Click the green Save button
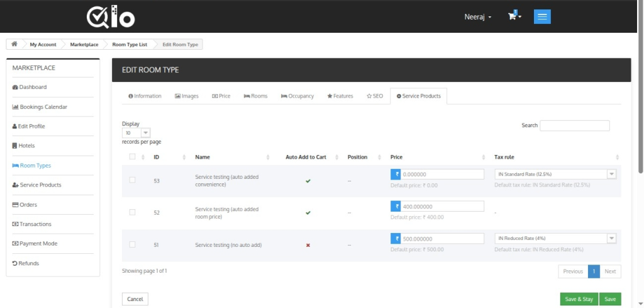Screen dimensions: 644x308 pyautogui.click(x=610, y=299)
